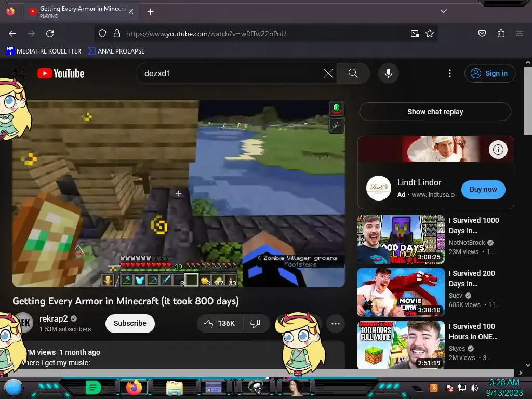Open the ANAL PROLAPSE bookmark
Image resolution: width=532 pixels, height=399 pixels.
[116, 51]
